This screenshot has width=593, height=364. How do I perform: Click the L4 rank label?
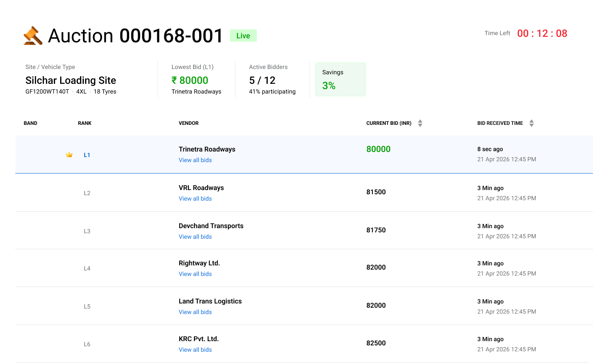coord(87,268)
